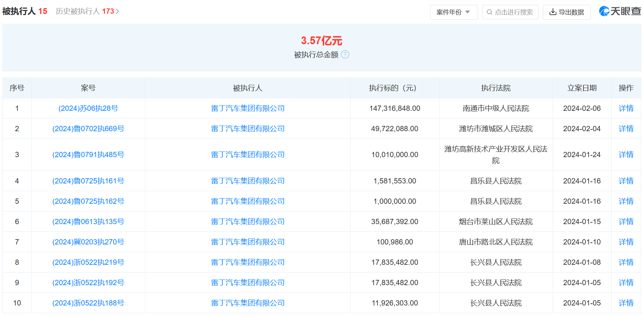This screenshot has height=316, width=644.
Task: Open 详情 for case 鲁0791执485号
Action: click(626, 155)
